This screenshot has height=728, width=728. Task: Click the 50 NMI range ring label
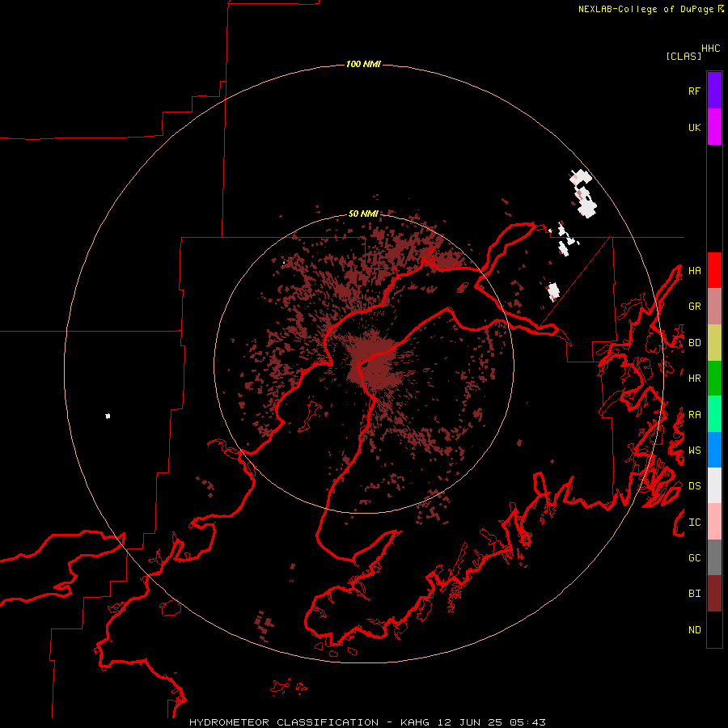363,214
